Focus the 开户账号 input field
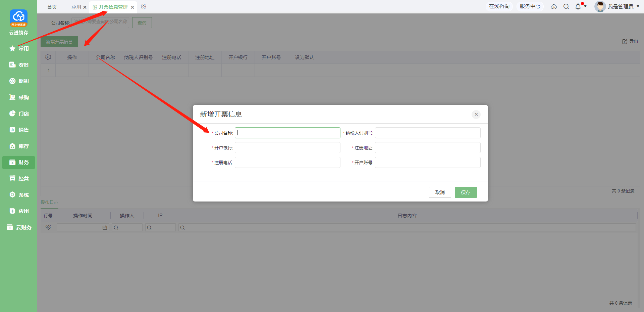This screenshot has width=644, height=312. (x=428, y=163)
